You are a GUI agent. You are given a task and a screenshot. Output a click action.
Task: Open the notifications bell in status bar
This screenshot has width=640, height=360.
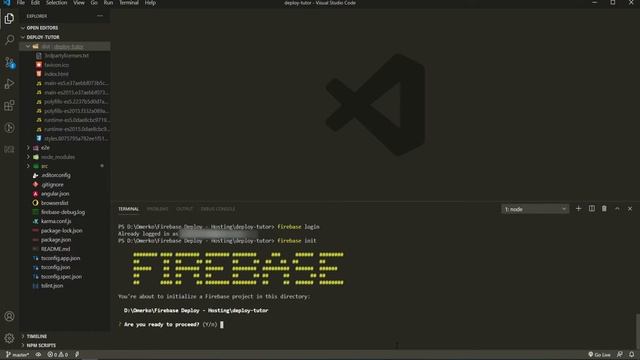631,355
